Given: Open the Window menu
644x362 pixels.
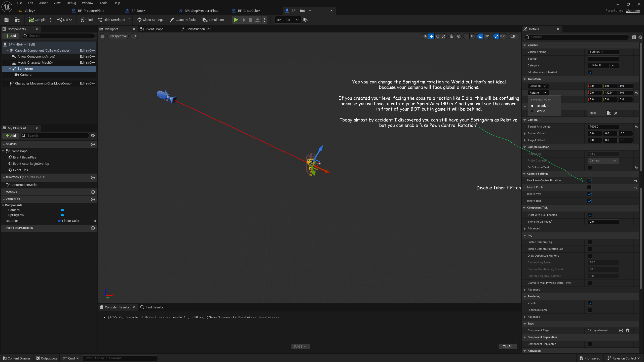Looking at the screenshot, I should click(87, 3).
